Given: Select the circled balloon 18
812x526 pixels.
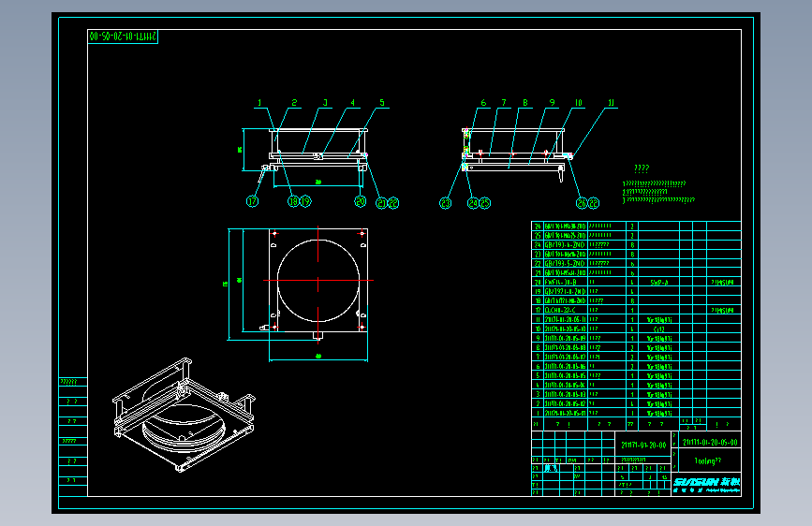Looking at the screenshot, I should pos(294,201).
